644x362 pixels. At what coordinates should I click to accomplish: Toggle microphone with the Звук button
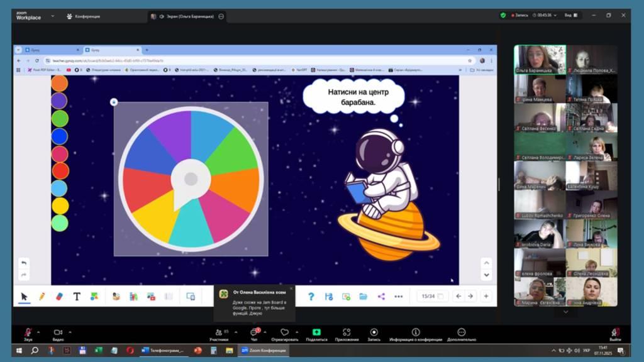(28, 334)
